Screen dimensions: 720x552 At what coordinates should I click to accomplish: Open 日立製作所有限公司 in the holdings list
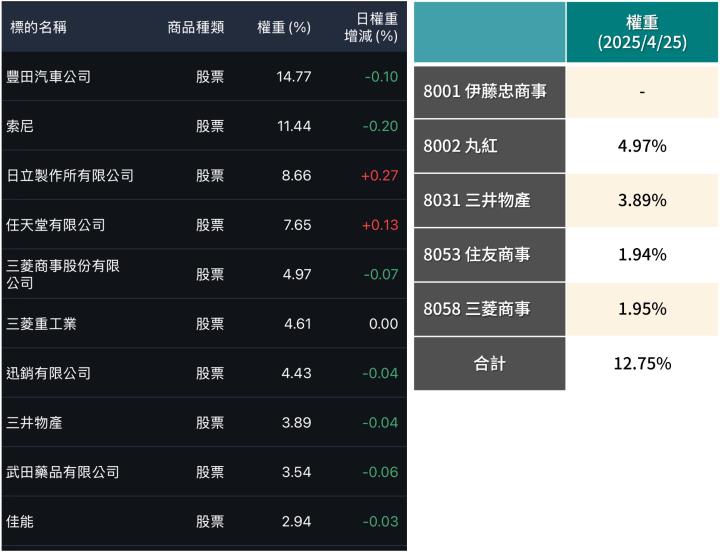(69, 175)
